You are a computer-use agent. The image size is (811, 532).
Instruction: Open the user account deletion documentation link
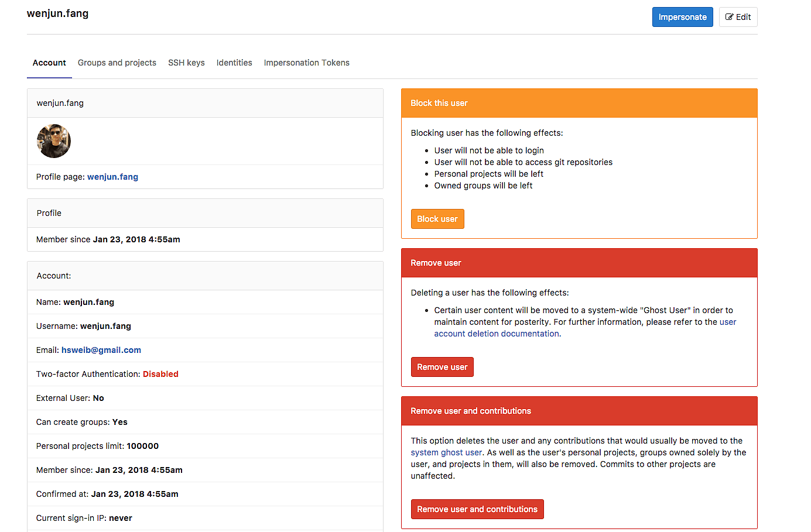pyautogui.click(x=497, y=334)
